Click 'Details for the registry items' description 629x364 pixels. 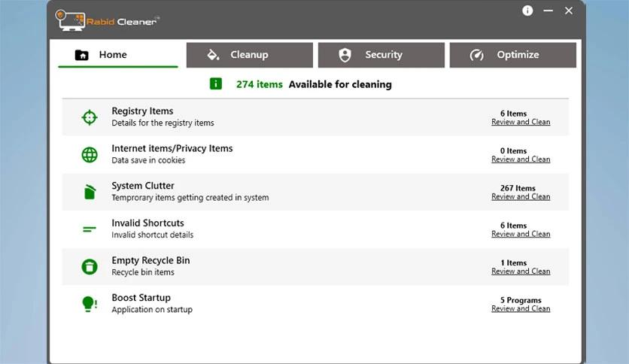[163, 123]
